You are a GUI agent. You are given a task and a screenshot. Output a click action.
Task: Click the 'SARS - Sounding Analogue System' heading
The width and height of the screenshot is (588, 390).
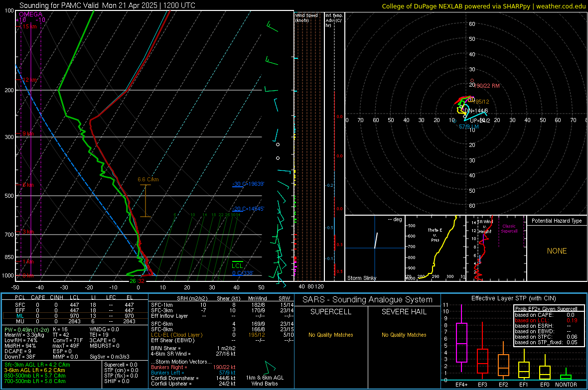tap(368, 300)
